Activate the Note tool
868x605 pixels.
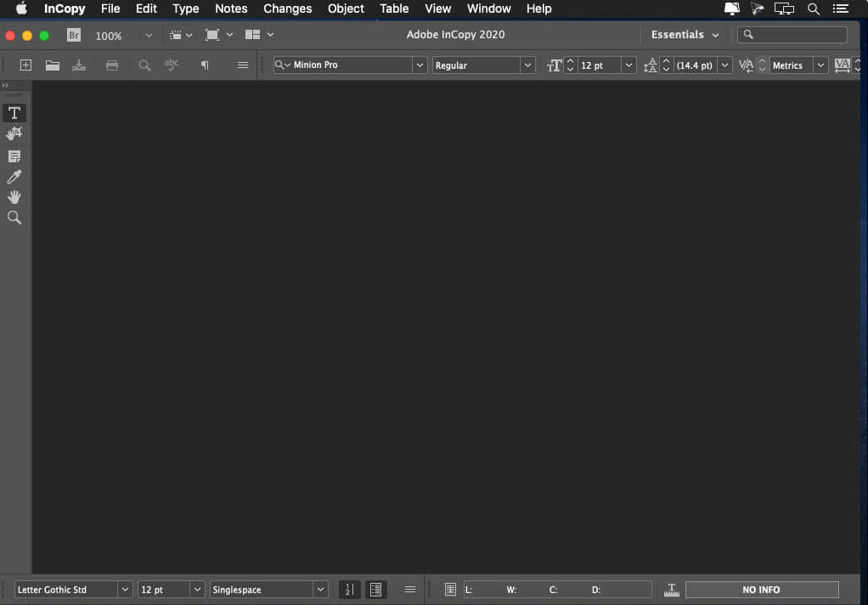tap(14, 155)
